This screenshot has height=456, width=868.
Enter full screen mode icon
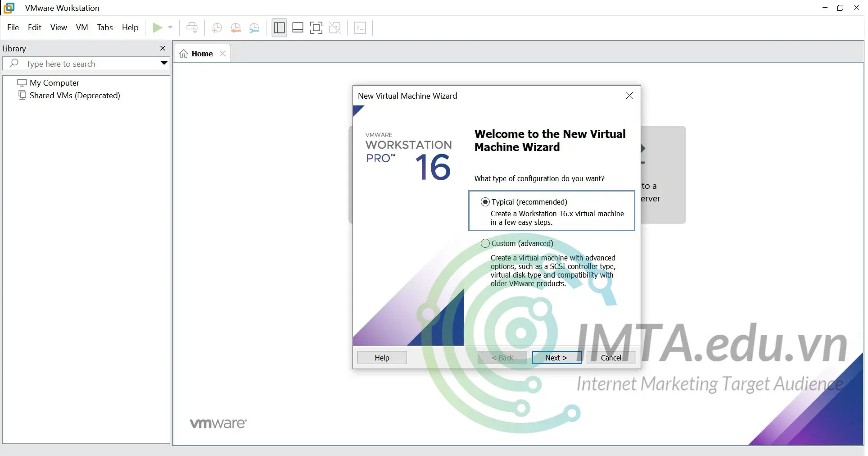pos(316,28)
